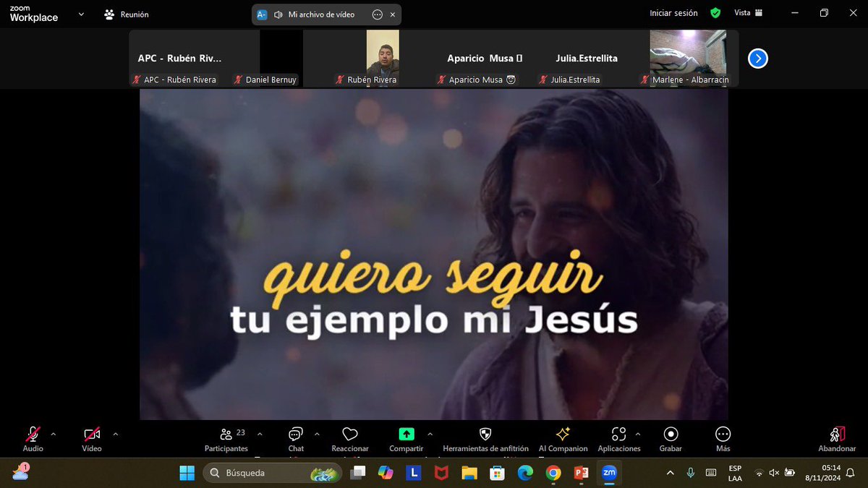Click the tray touch keyboard icon
868x488 pixels.
coord(711,473)
